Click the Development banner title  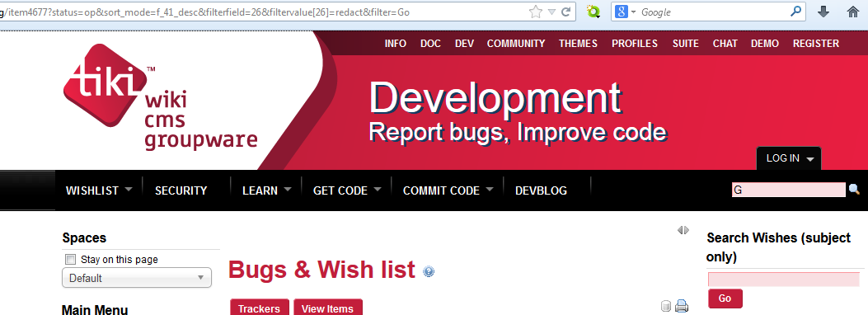tap(495, 99)
